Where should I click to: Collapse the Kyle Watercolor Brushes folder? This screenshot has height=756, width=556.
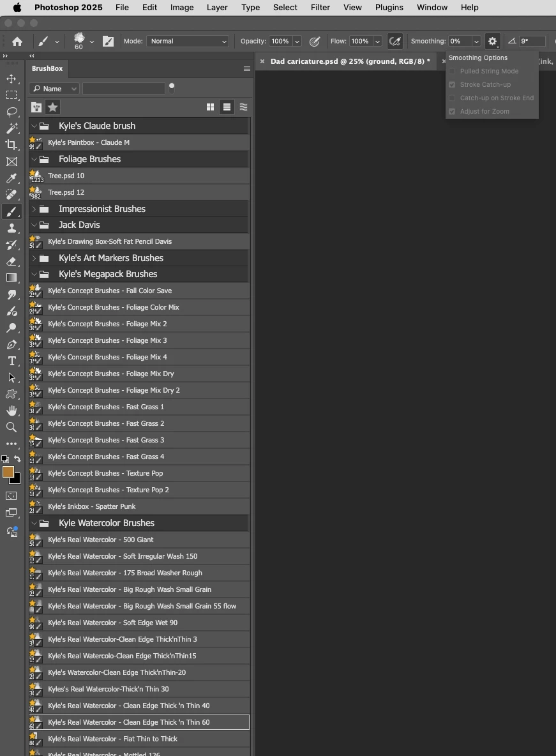click(34, 523)
